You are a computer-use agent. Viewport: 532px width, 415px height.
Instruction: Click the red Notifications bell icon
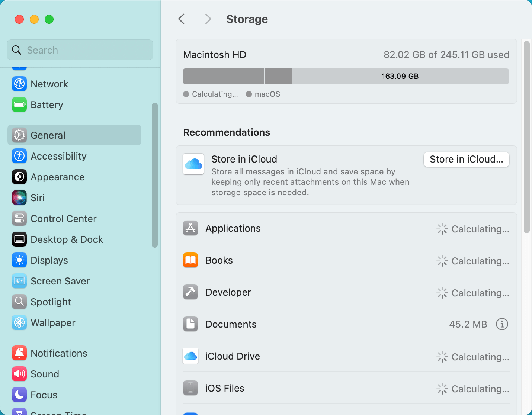[x=19, y=353]
